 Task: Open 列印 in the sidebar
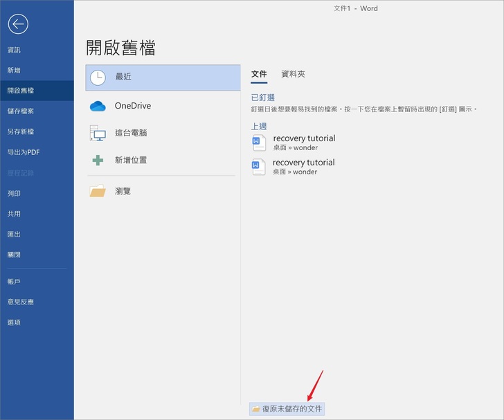point(15,194)
